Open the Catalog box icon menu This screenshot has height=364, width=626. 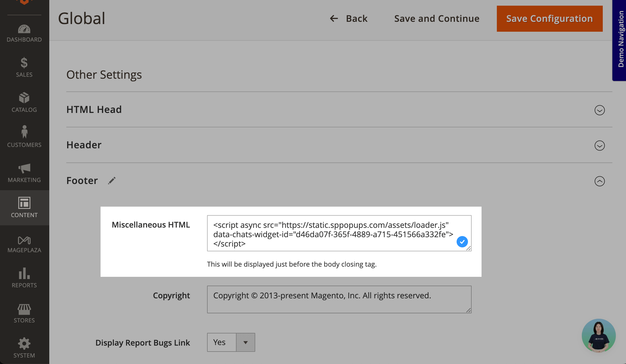click(24, 98)
